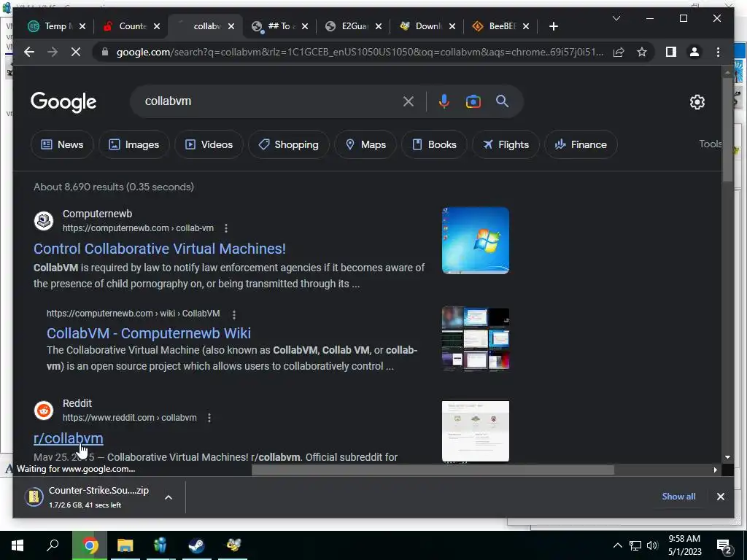Open the volume control in system tray
The image size is (747, 560).
click(653, 545)
